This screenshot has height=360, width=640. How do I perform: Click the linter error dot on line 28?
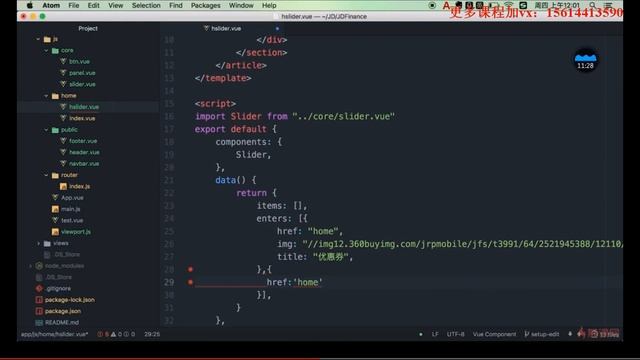click(190, 269)
